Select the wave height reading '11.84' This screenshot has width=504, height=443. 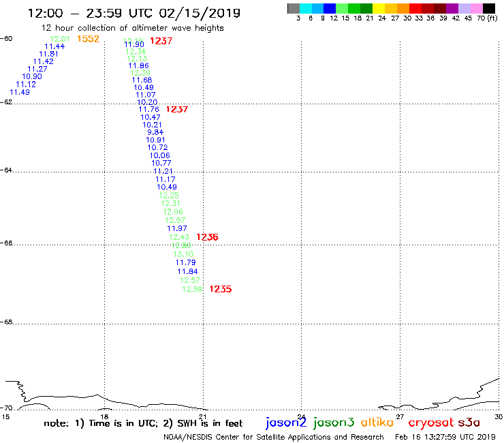click(188, 271)
